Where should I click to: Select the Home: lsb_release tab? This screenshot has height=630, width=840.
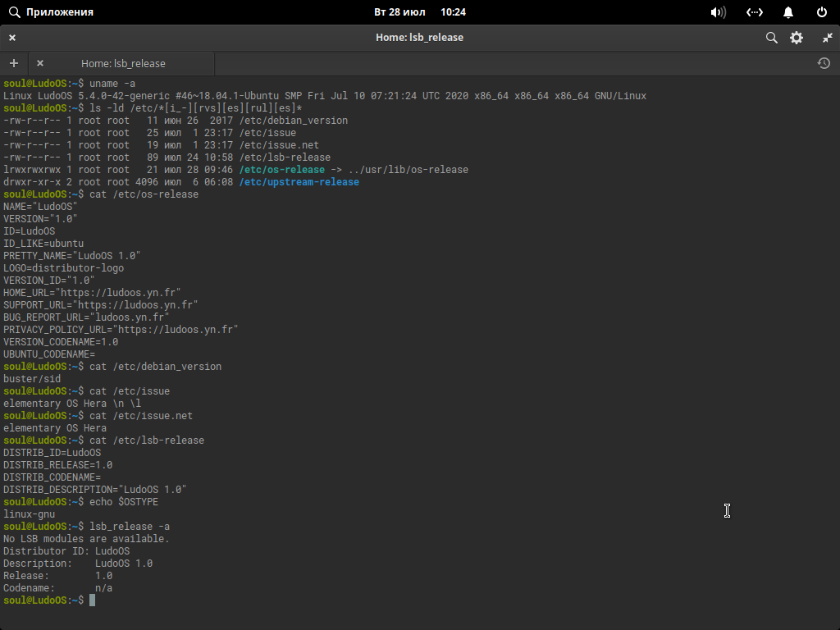click(123, 63)
